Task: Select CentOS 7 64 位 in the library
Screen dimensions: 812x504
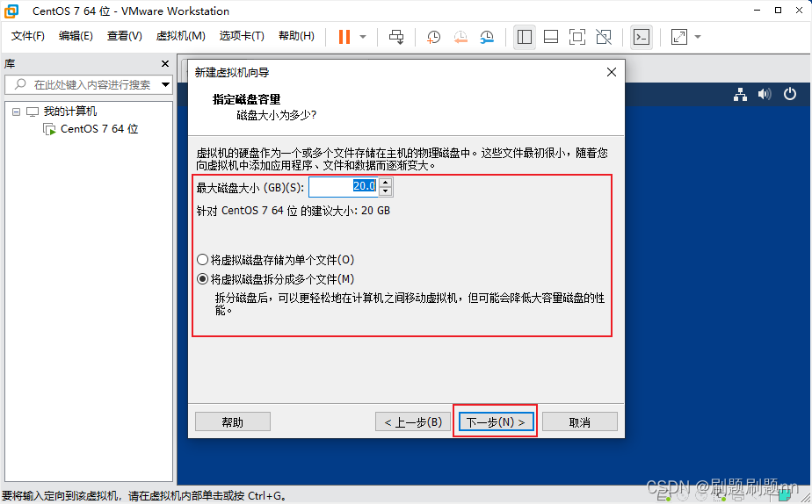Action: point(99,129)
